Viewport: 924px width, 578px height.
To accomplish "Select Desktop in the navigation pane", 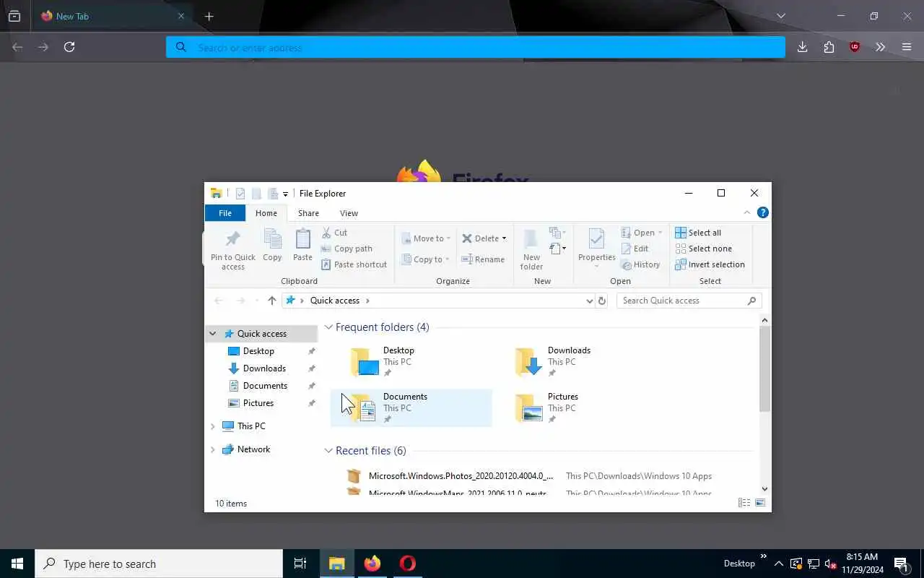I will pyautogui.click(x=258, y=351).
